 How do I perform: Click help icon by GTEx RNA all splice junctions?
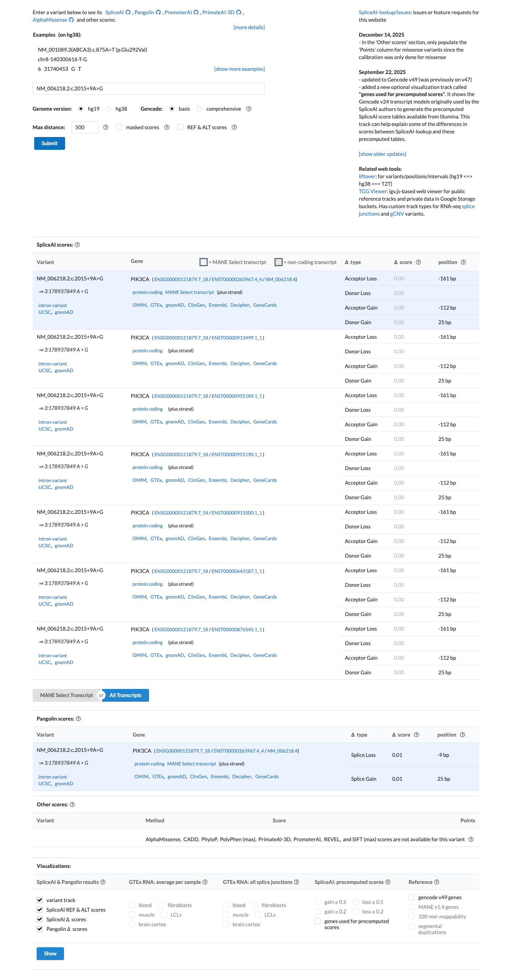(297, 882)
